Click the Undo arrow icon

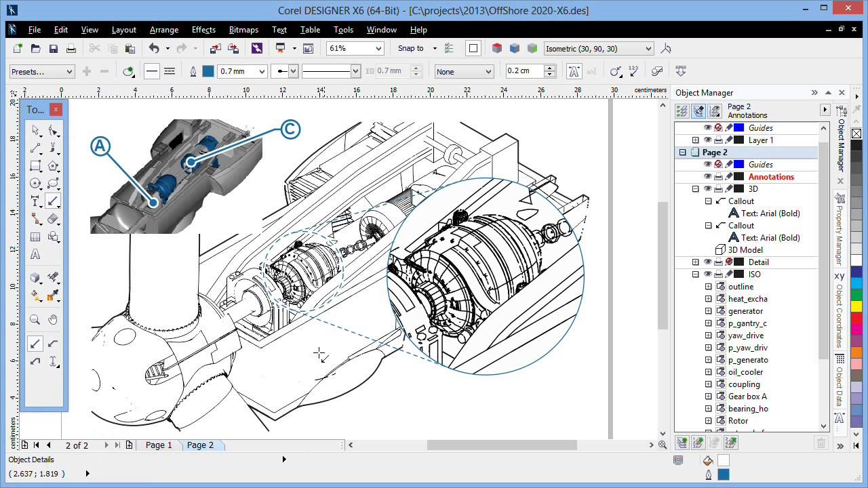click(x=154, y=48)
